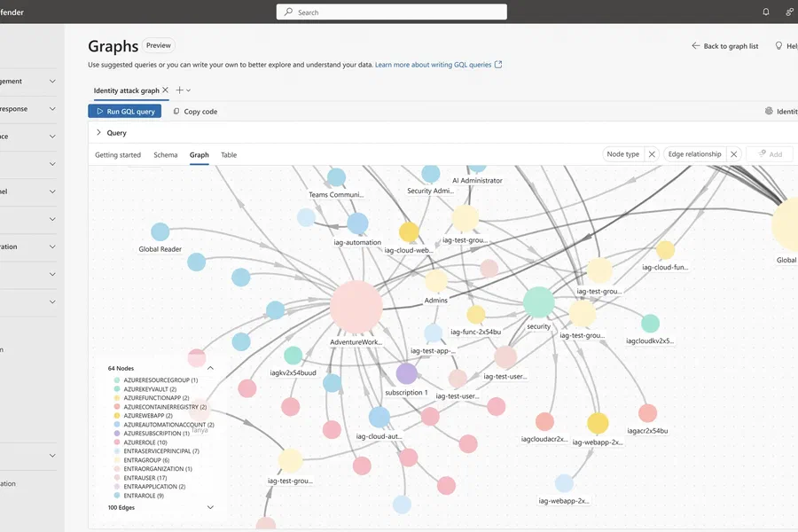Click the ENTRAROLE legend color dot
The image size is (798, 532).
click(116, 496)
